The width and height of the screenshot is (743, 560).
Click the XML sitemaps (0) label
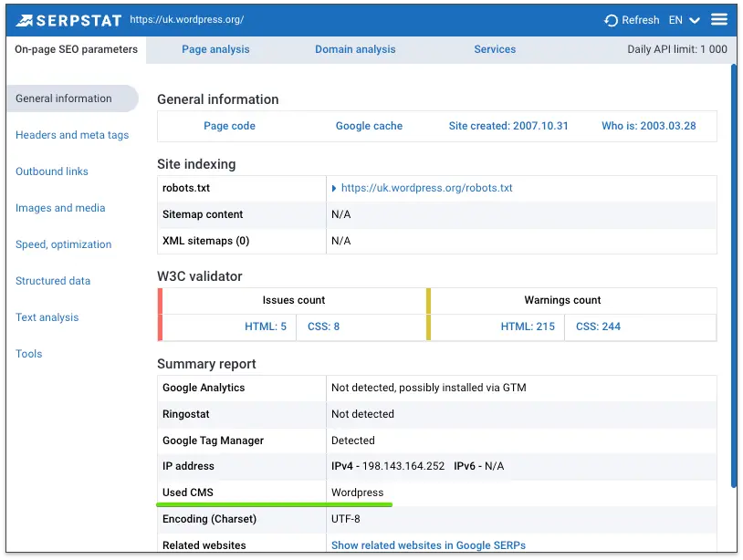(205, 241)
